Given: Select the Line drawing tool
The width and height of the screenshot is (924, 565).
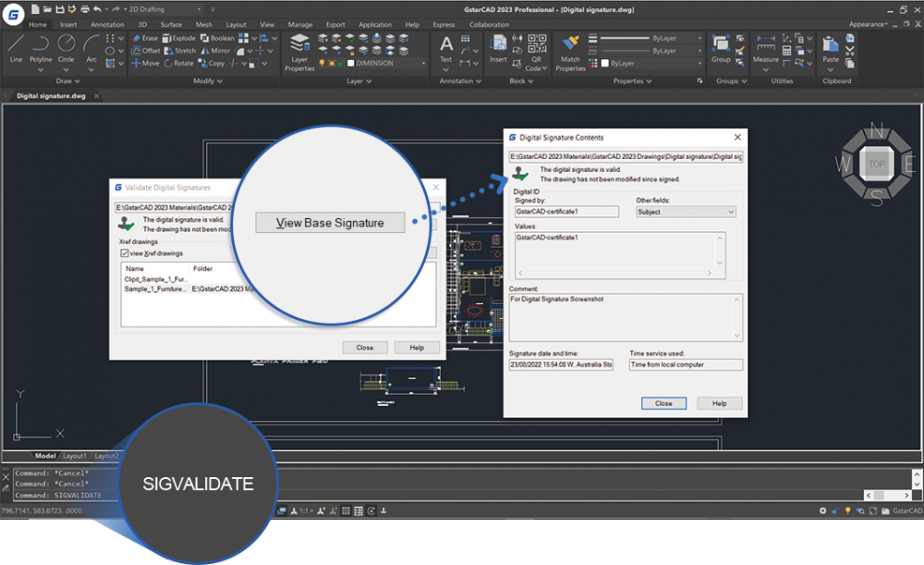Looking at the screenshot, I should tap(16, 48).
